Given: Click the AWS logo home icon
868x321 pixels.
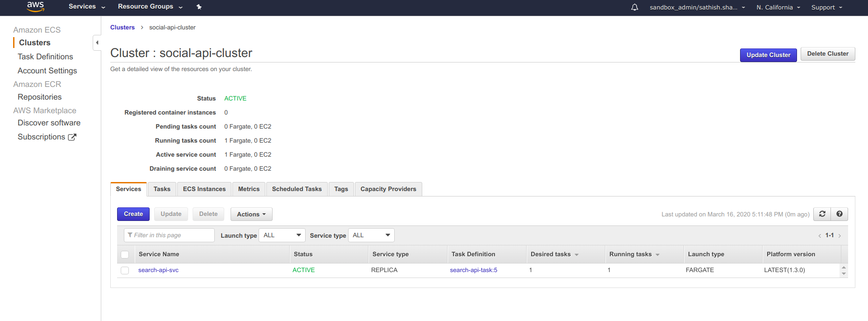Looking at the screenshot, I should coord(35,7).
